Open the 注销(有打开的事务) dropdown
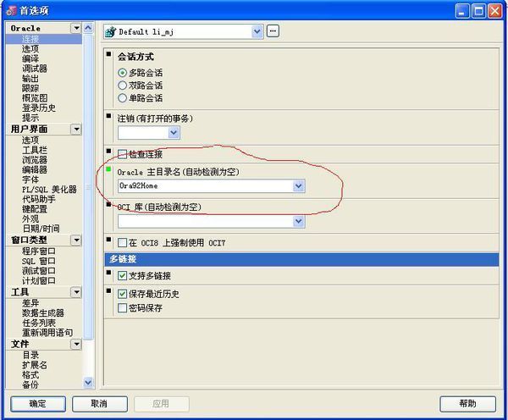The image size is (508, 420). coord(174,133)
